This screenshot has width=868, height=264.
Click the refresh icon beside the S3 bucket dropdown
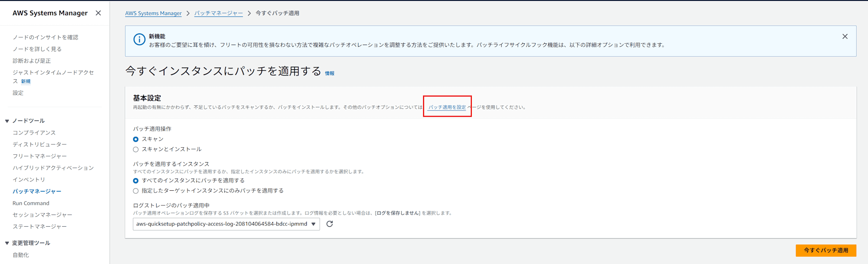[330, 224]
